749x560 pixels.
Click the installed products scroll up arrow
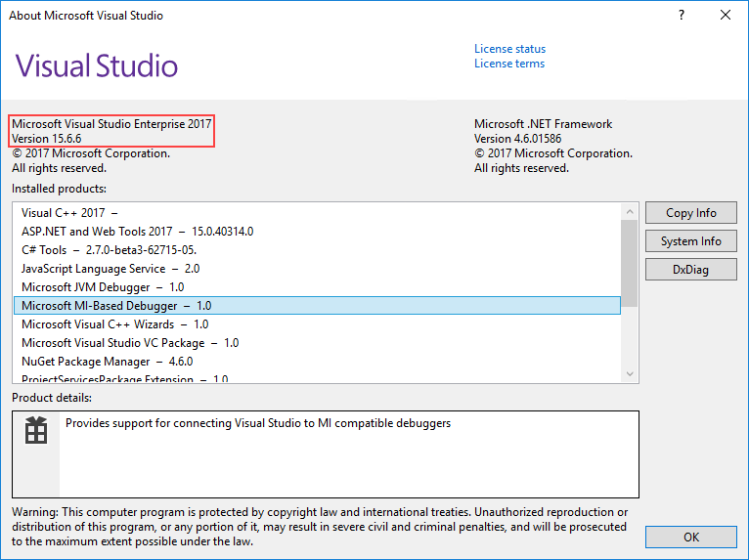click(x=630, y=211)
